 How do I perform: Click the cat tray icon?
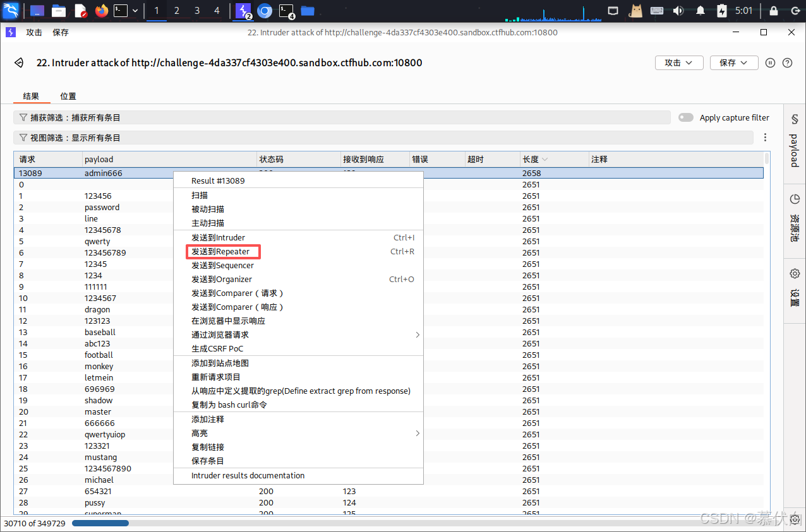tap(635, 11)
